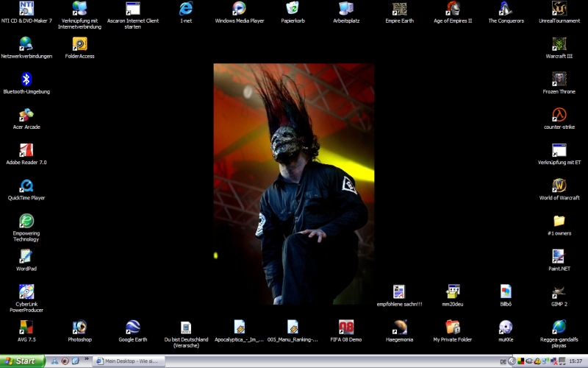Open the World of Warcraft icon
The width and height of the screenshot is (588, 368).
[x=559, y=185]
